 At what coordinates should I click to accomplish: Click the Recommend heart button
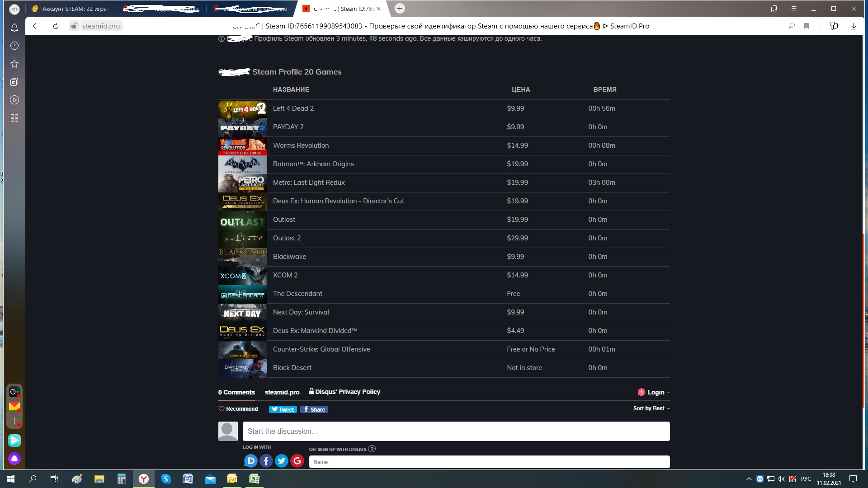click(238, 409)
